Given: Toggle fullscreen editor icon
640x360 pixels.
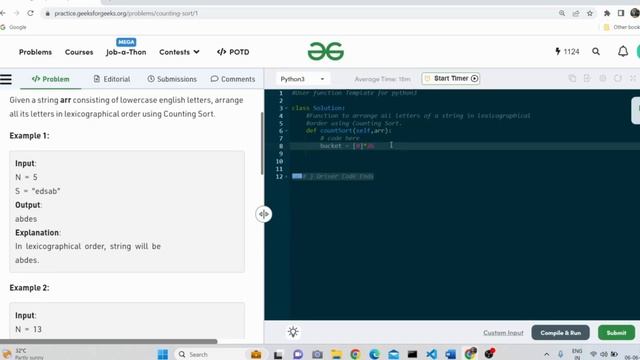Looking at the screenshot, I should tap(633, 78).
